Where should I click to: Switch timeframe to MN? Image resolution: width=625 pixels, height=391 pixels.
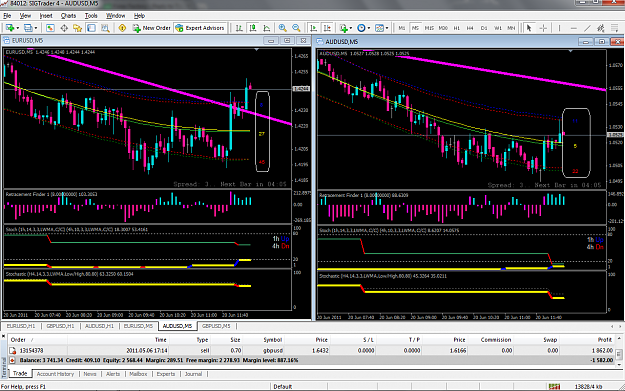tap(511, 28)
